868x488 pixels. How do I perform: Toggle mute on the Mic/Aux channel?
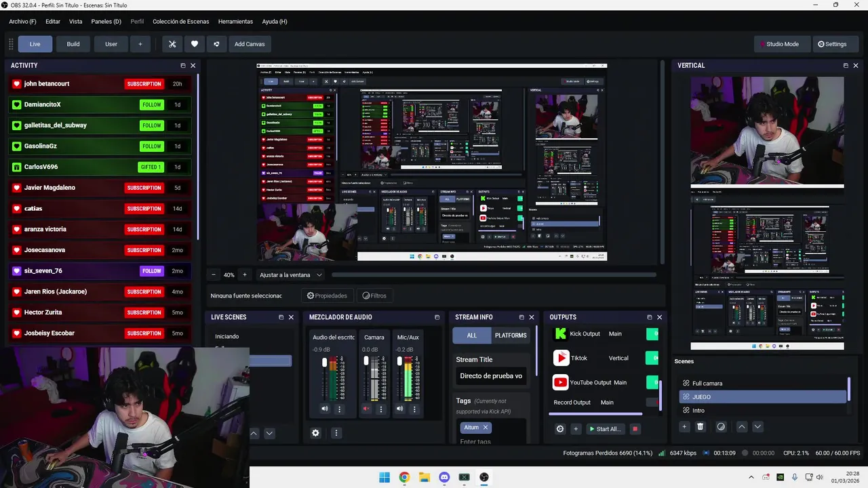[399, 409]
